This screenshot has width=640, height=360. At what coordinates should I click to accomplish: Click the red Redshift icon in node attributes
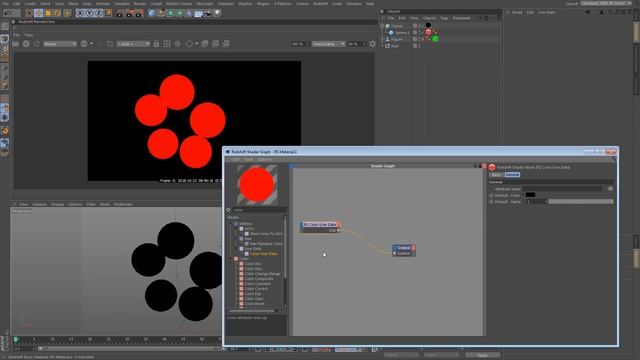coord(492,167)
